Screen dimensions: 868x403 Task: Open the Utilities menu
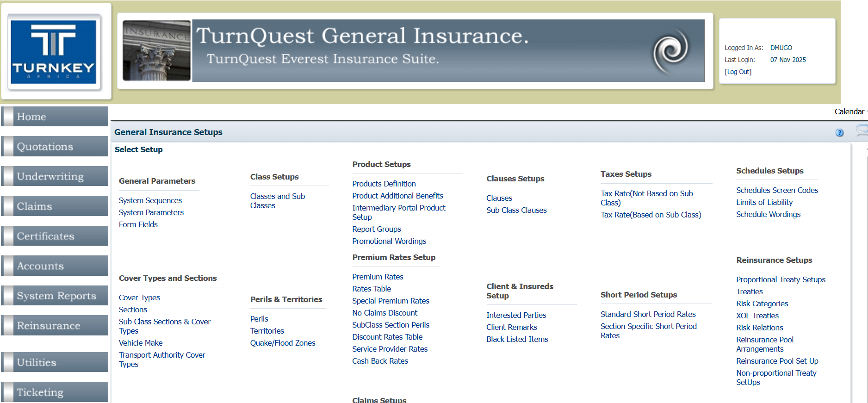point(55,362)
